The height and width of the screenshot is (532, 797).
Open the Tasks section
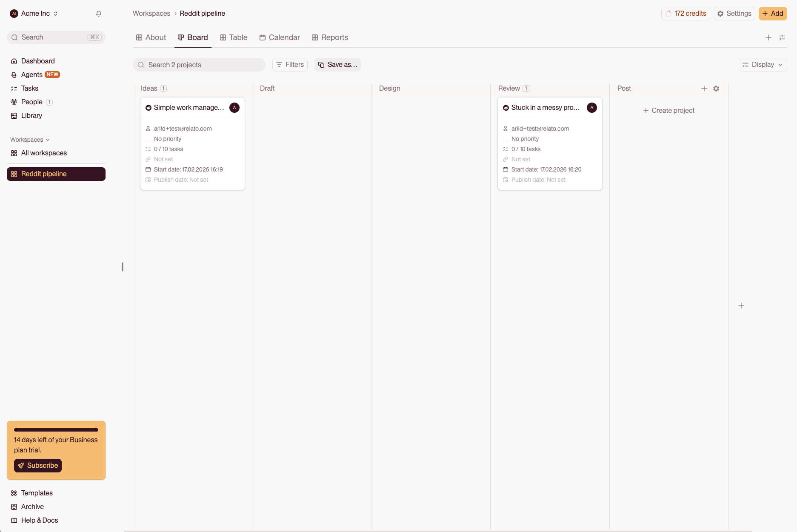[29, 88]
